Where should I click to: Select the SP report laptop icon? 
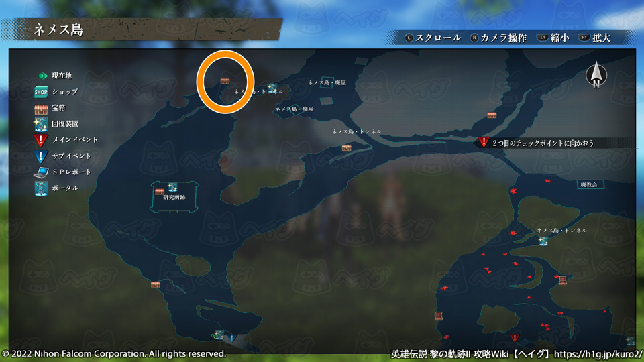[41, 172]
